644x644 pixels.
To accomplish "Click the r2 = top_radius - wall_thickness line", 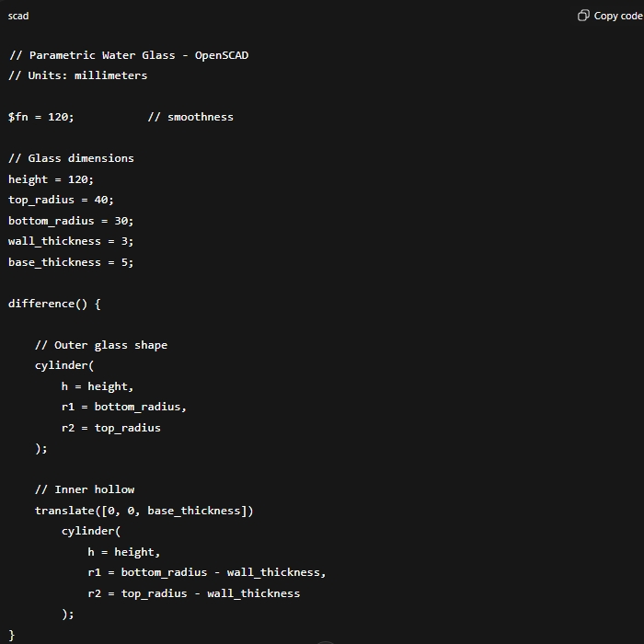I will tap(193, 593).
